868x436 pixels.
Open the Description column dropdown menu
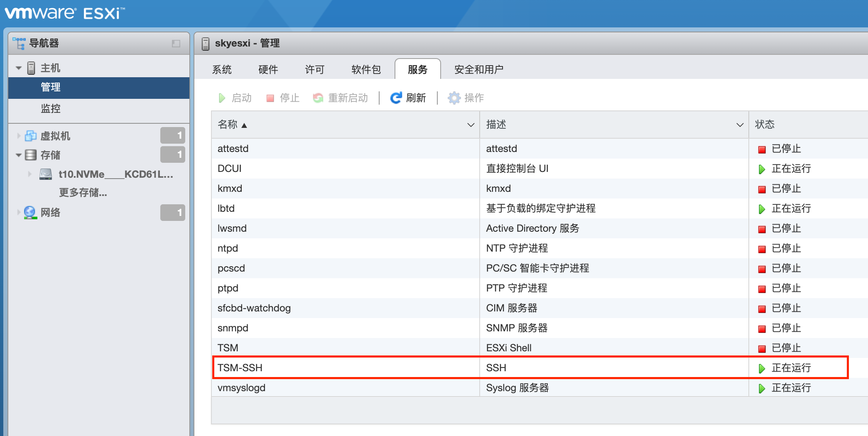tap(740, 125)
